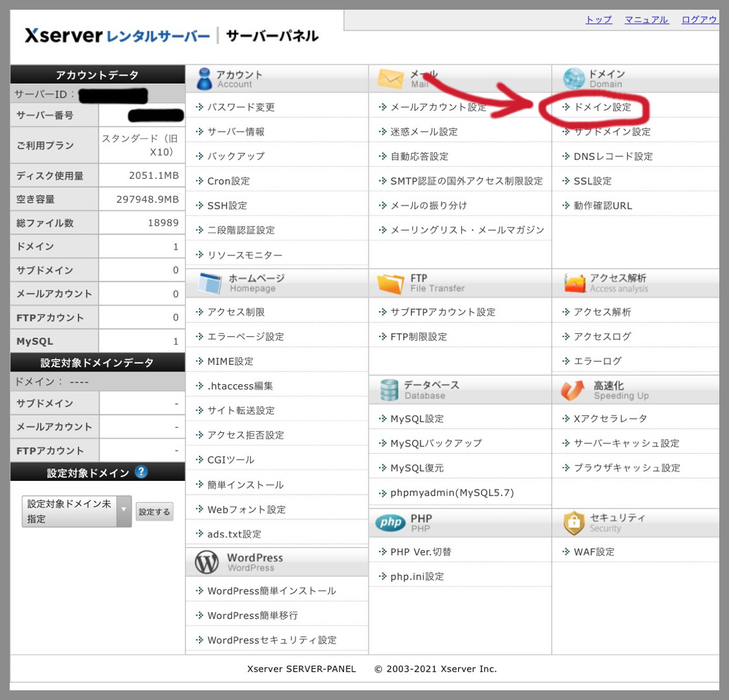This screenshot has width=729, height=700.
Task: Open リソースモニター
Action: 244,255
